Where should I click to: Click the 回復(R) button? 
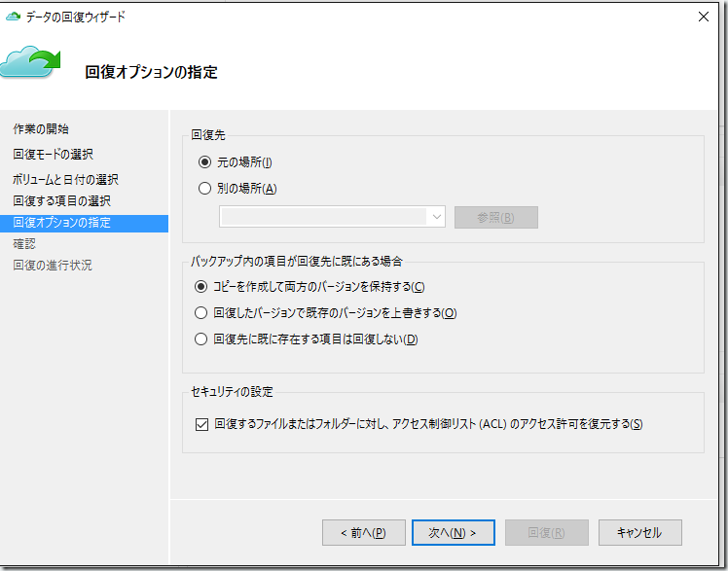click(546, 532)
